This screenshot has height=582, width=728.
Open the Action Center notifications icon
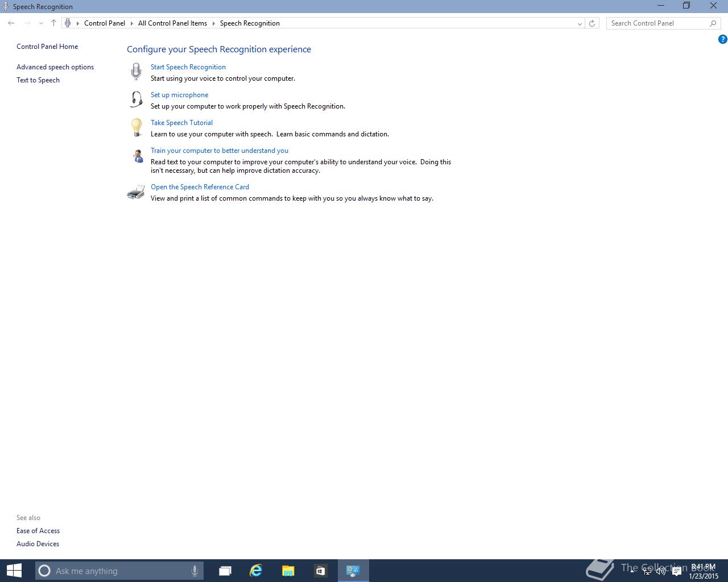pos(676,571)
